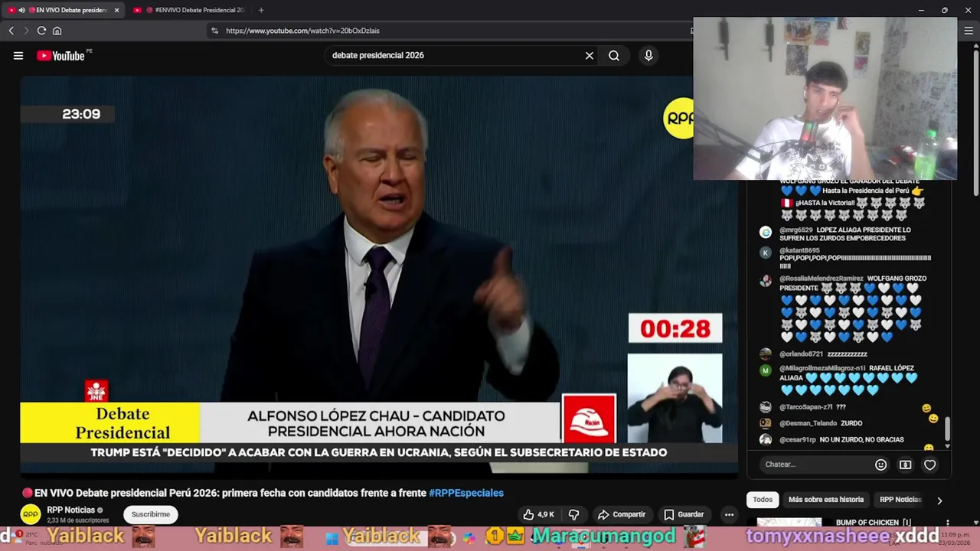The width and height of the screenshot is (980, 551).
Task: Reload the page
Action: pos(41,31)
